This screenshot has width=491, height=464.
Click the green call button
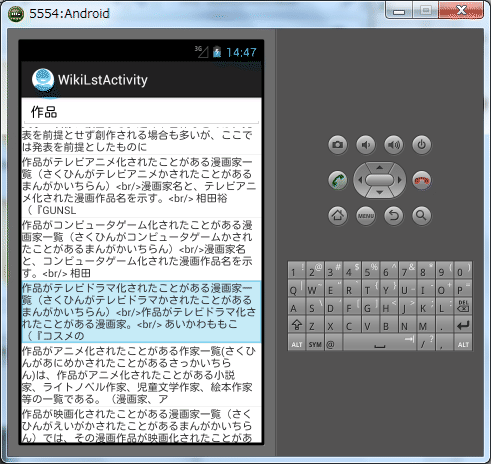(337, 180)
